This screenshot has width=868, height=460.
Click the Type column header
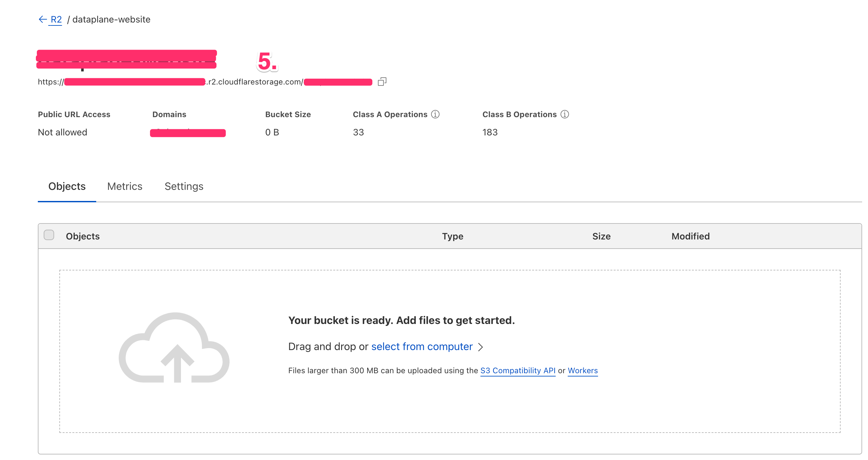tap(452, 236)
